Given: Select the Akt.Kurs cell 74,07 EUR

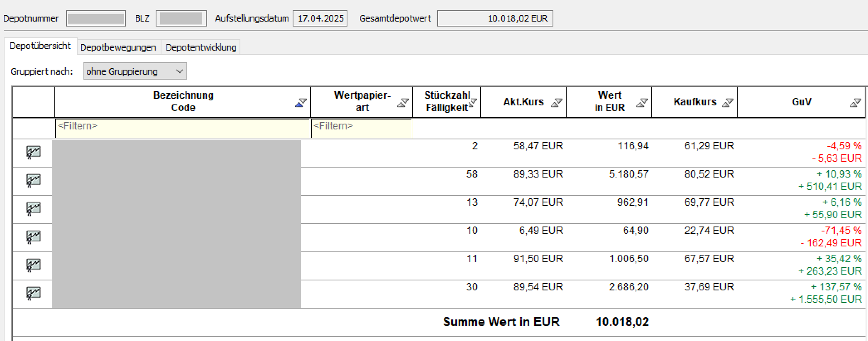Looking at the screenshot, I should [538, 202].
